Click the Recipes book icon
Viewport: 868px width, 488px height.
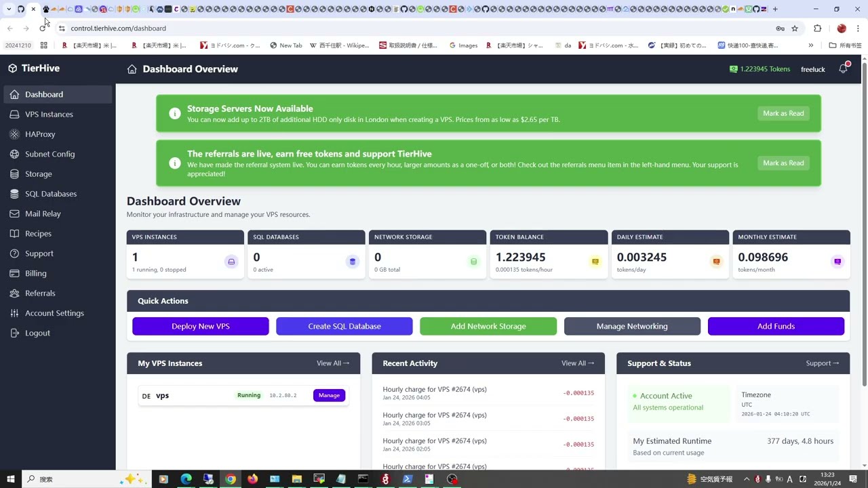click(14, 234)
